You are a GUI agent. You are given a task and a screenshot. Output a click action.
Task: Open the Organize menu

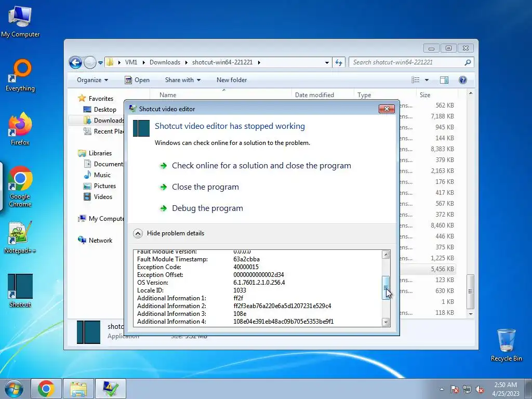(x=92, y=80)
